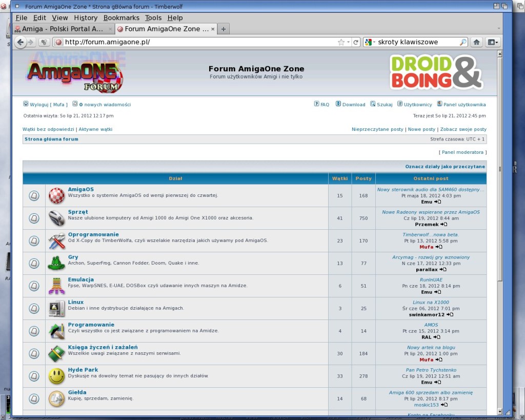Screen dimensions: 525x420
Task: Open the Szukaj search link
Action: 385,105
